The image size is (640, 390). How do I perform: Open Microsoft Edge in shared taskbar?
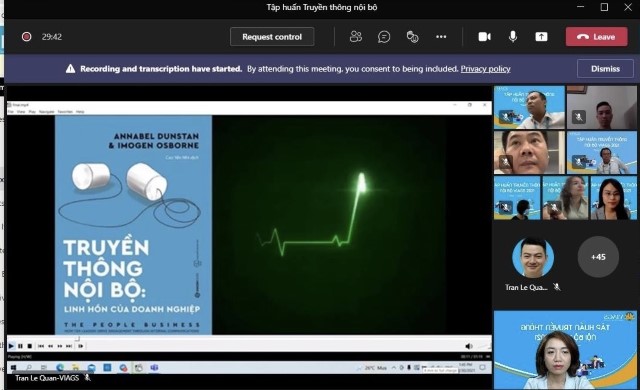tap(60, 368)
